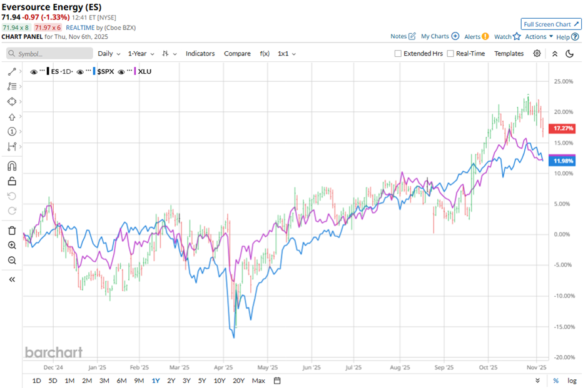This screenshot has width=588, height=388.
Task: Select the 6M time range
Action: coord(121,381)
